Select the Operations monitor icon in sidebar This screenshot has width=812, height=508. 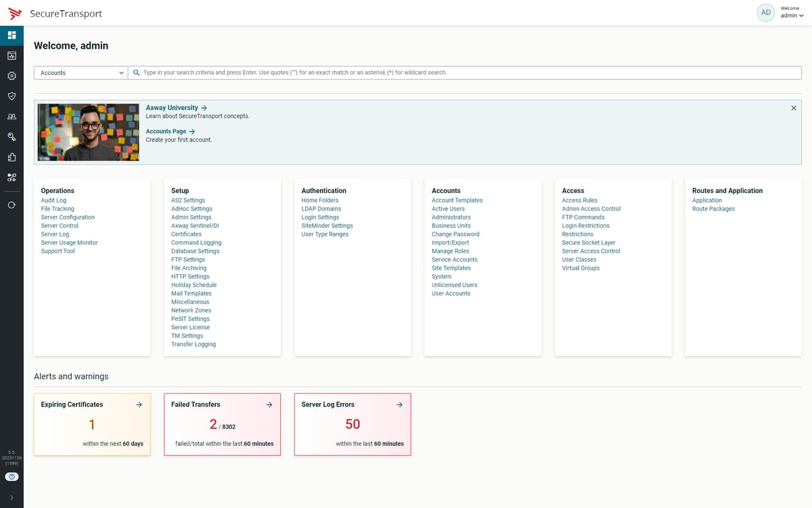(12, 56)
